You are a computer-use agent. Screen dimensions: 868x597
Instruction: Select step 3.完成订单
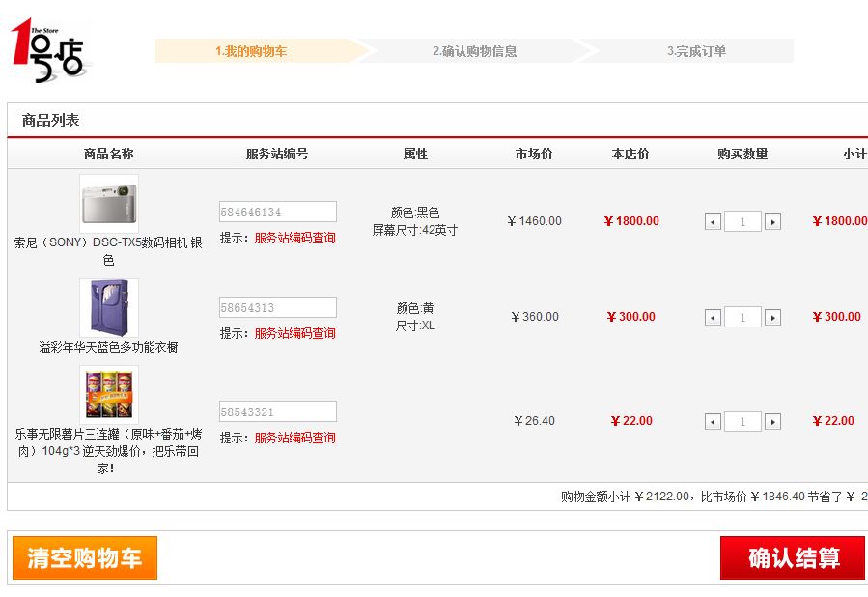tap(696, 51)
